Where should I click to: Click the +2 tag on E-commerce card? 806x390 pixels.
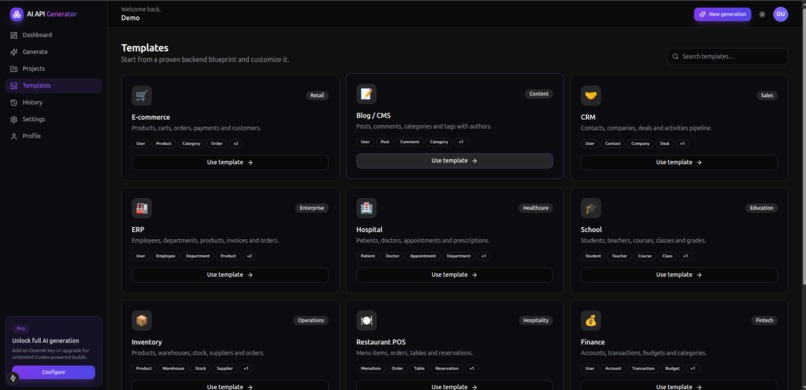coord(235,144)
